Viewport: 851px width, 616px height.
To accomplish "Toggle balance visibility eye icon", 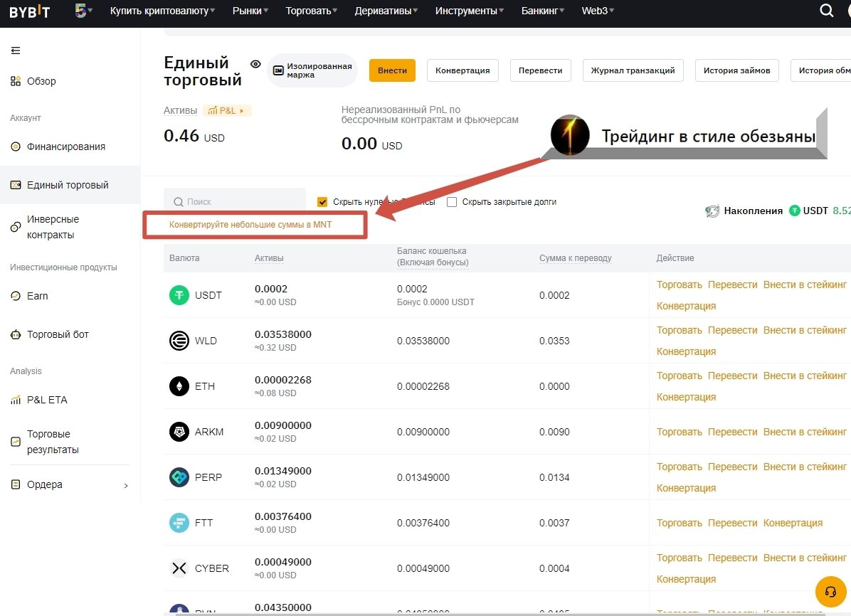I will tap(255, 64).
